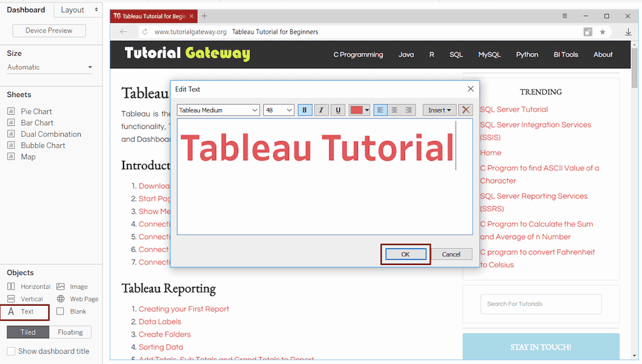Select the Bar Chart sheet icon
642x364 pixels.
pos(11,123)
